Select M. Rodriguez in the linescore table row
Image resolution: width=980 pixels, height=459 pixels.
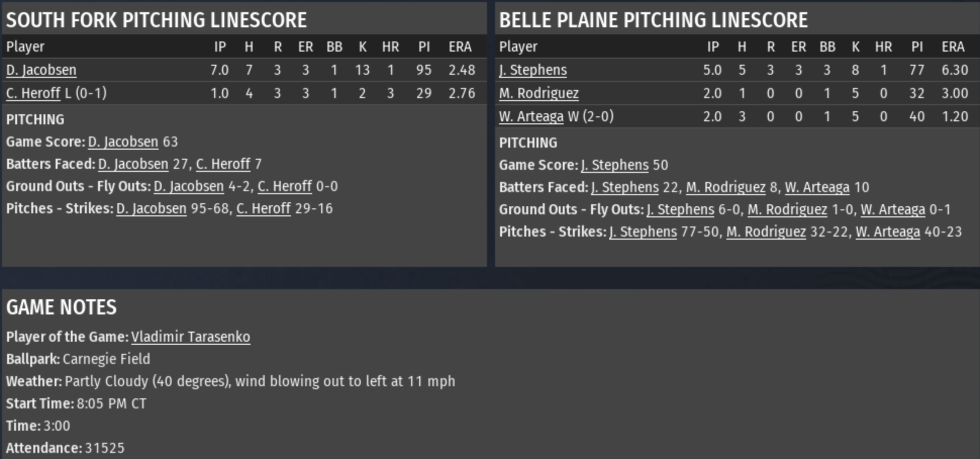pos(538,93)
